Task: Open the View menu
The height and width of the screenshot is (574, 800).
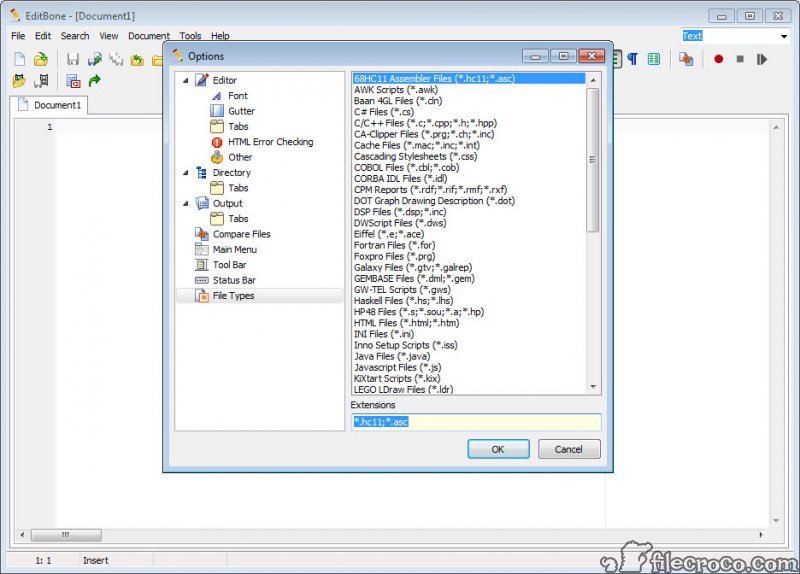Action: coord(109,36)
